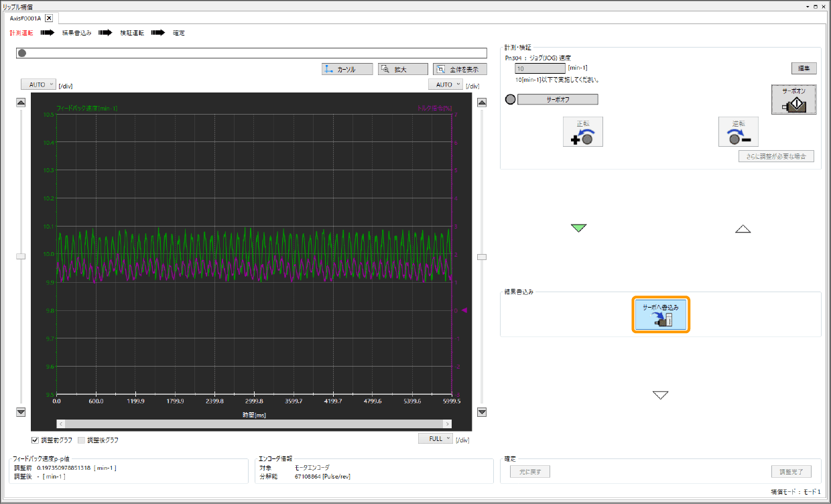The height and width of the screenshot is (504, 831).
Task: Click the down arrow below the right scale slider
Action: [481, 412]
